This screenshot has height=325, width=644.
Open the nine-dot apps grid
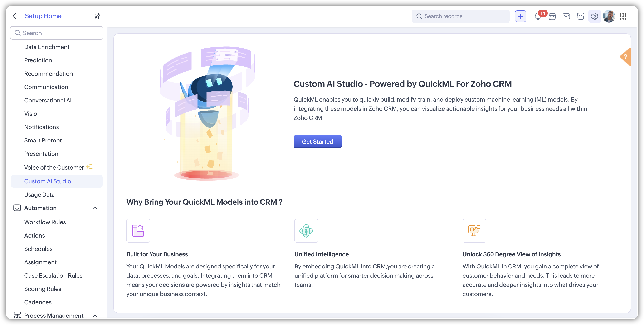coord(623,16)
